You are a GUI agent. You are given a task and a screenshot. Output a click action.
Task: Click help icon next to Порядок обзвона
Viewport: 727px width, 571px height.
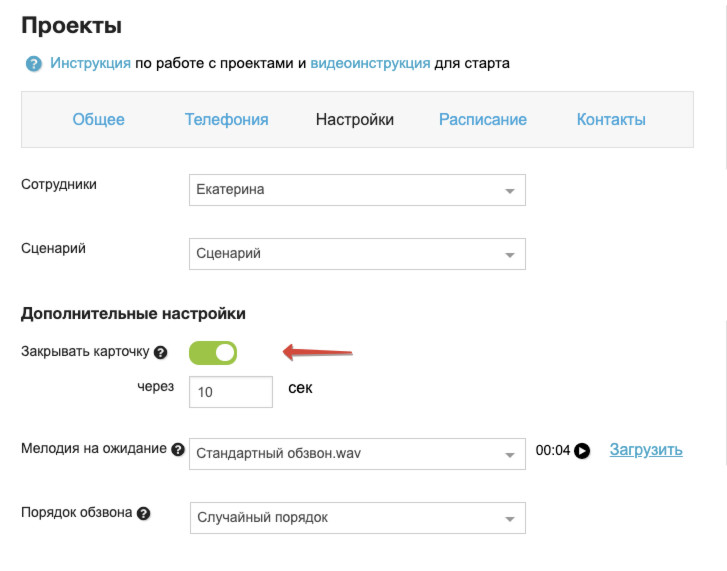pyautogui.click(x=143, y=514)
